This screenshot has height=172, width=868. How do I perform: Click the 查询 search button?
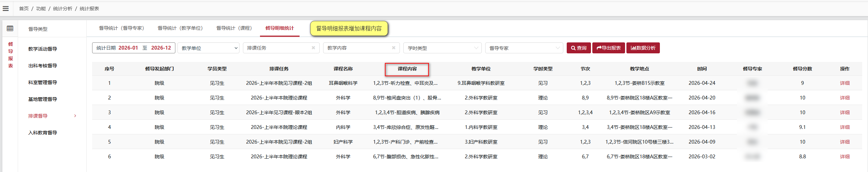[579, 48]
